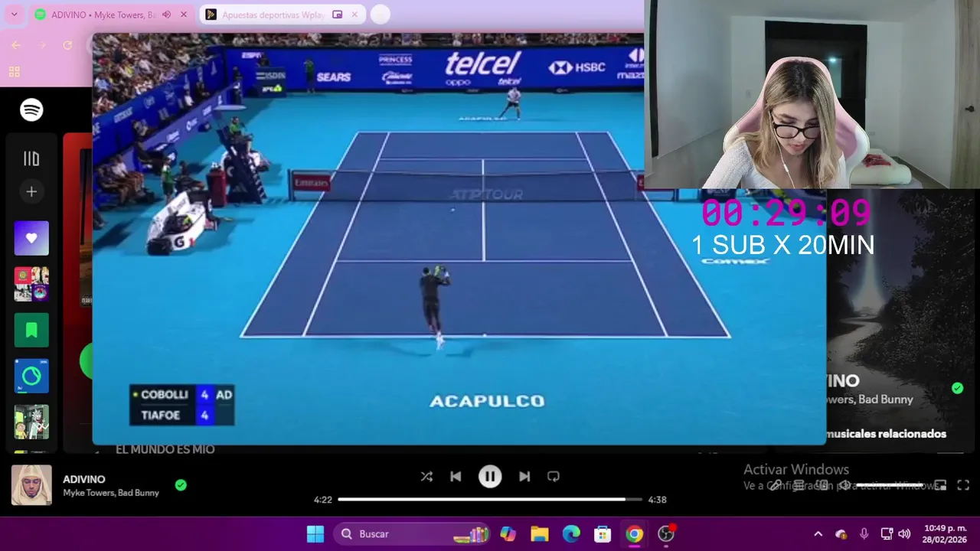Click picture-in-picture icon on Wplay tab

tap(337, 15)
